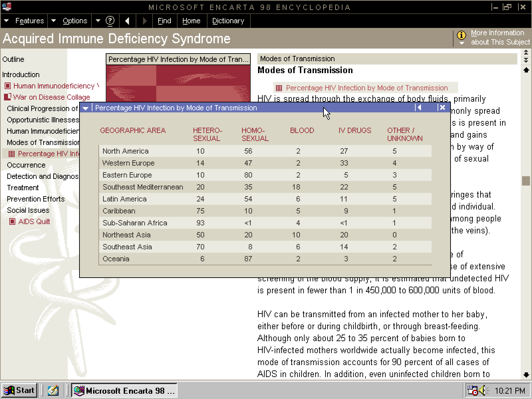Select Outline in the sidebar

coord(13,59)
